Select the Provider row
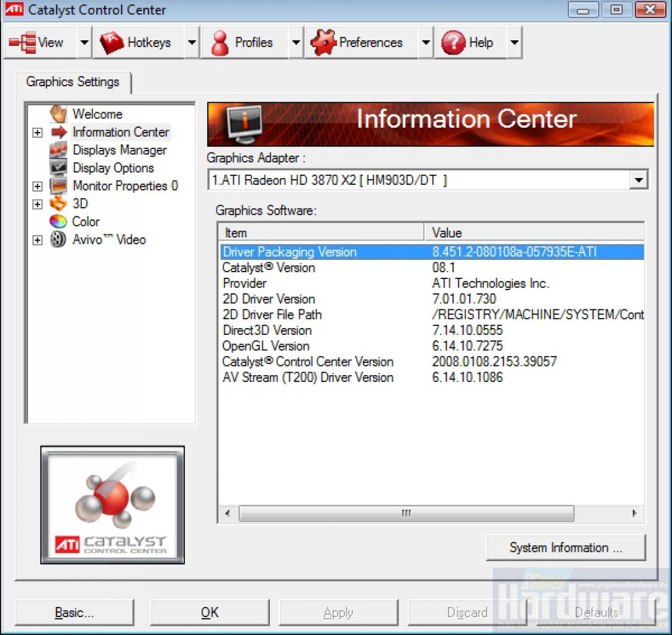This screenshot has width=672, height=635. pos(432,283)
